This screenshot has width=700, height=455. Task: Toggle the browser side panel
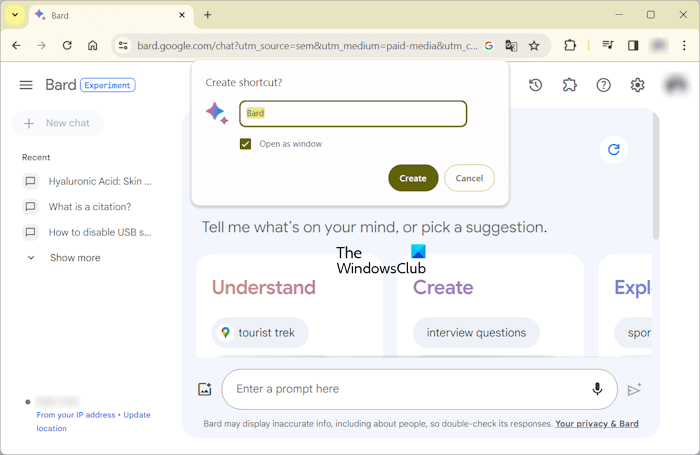[633, 45]
